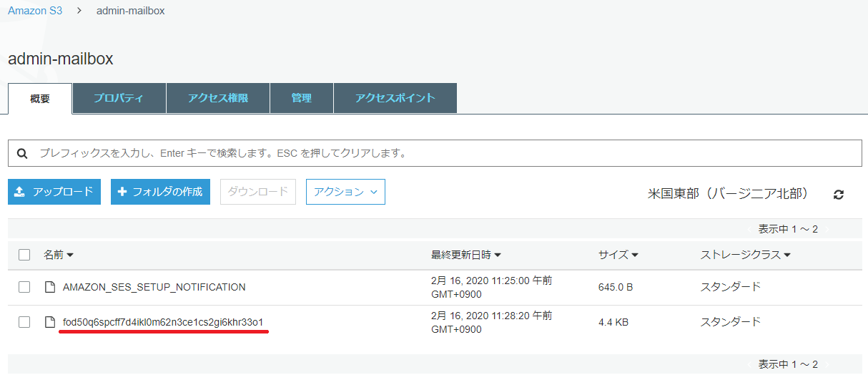868x375 pixels.
Task: Sort by the 最終更新日時 column
Action: click(x=466, y=255)
